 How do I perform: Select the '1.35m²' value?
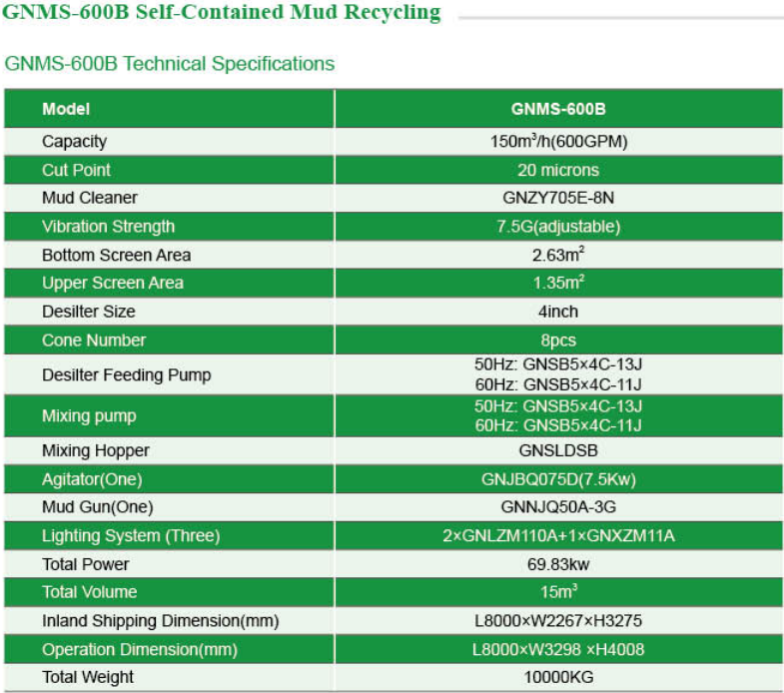coord(558,283)
